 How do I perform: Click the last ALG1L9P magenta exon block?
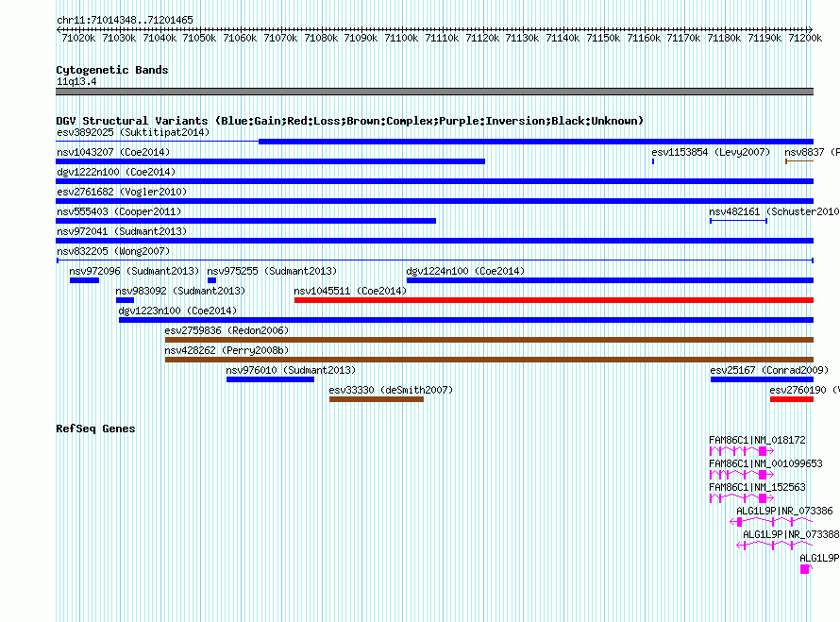pyautogui.click(x=805, y=569)
